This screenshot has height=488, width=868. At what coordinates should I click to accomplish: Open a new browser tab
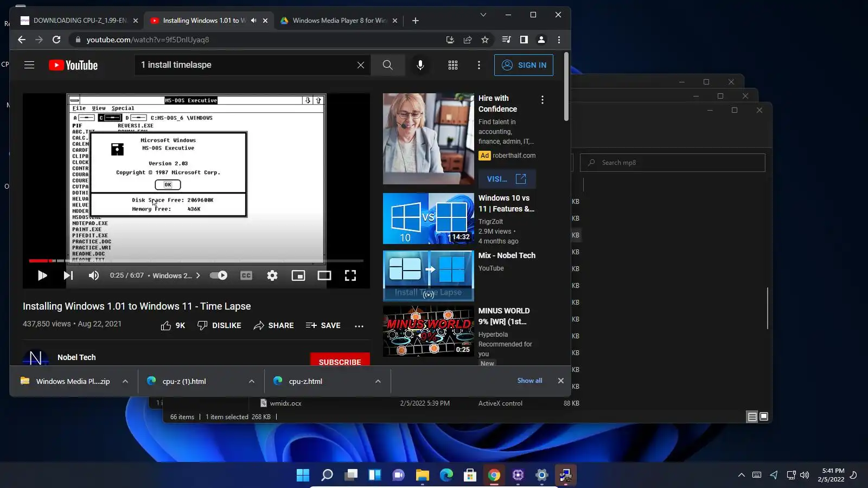(x=416, y=21)
